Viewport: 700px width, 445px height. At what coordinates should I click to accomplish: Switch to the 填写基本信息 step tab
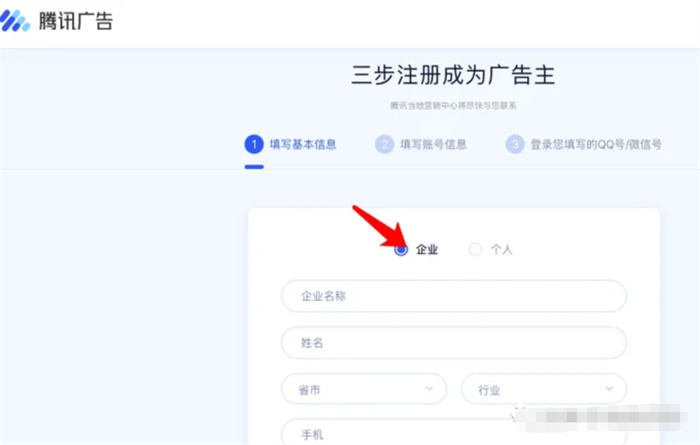pos(302,144)
